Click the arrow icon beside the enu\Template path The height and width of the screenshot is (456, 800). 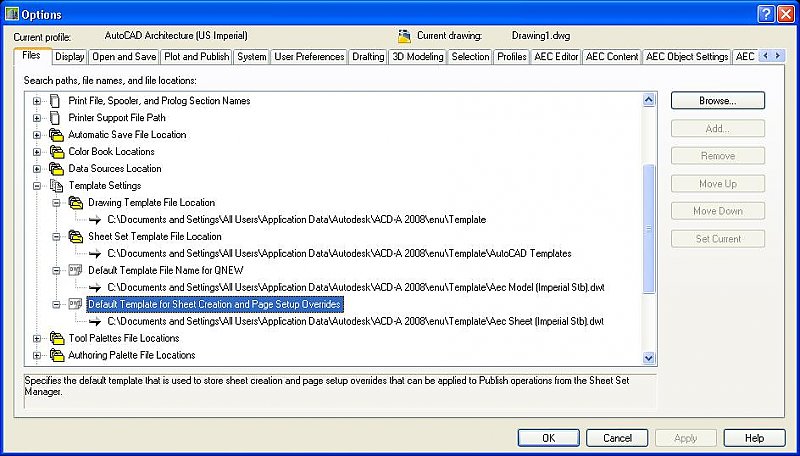point(95,220)
